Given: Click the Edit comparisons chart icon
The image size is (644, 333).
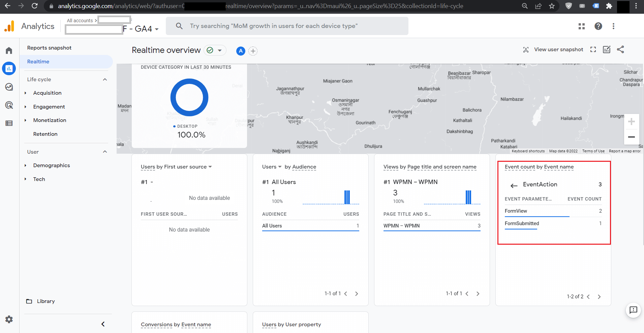Looking at the screenshot, I should click(607, 50).
